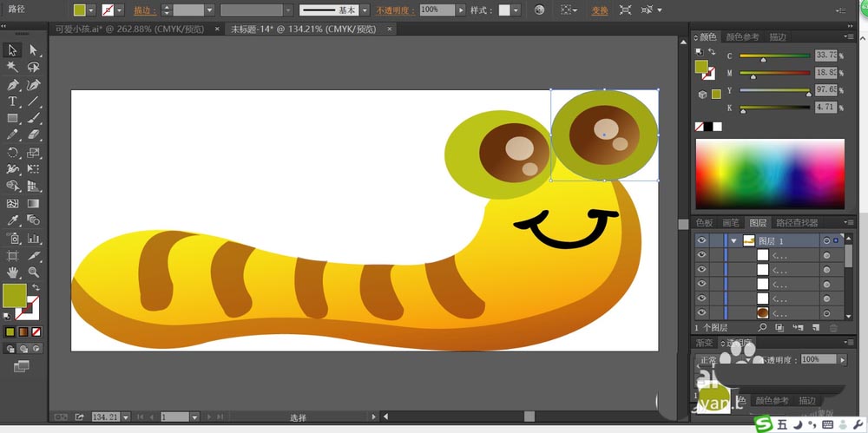
Task: Click the 变换 transform link
Action: [x=600, y=10]
